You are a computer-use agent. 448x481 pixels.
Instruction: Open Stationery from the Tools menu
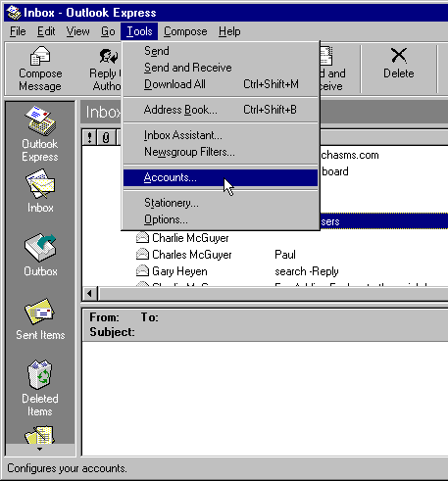tap(221, 203)
